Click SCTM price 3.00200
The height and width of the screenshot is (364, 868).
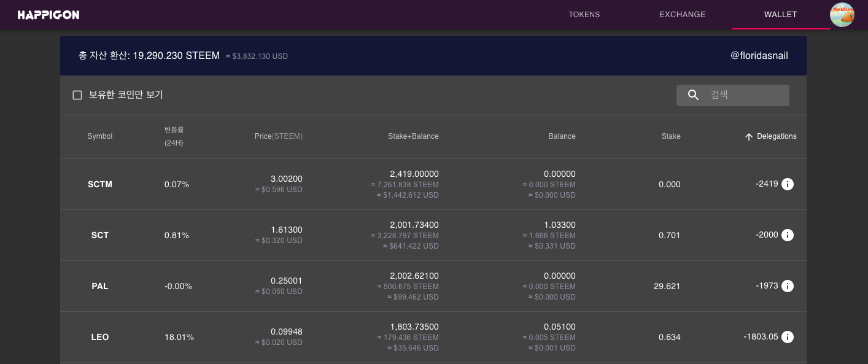pos(287,179)
